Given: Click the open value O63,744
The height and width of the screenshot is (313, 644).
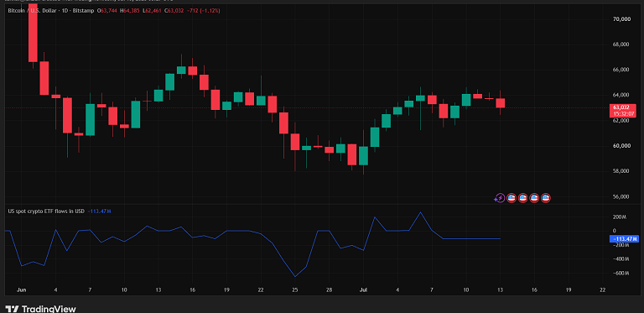Looking at the screenshot, I should click(107, 11).
